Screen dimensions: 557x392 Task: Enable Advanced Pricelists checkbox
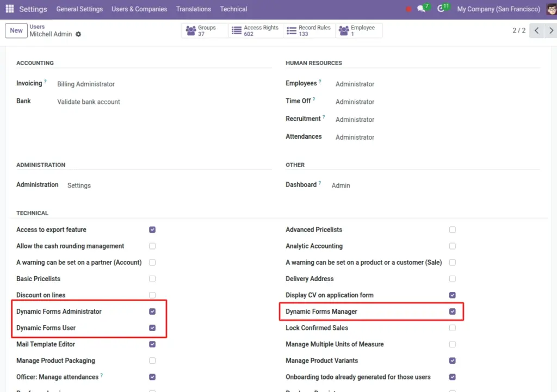(452, 230)
